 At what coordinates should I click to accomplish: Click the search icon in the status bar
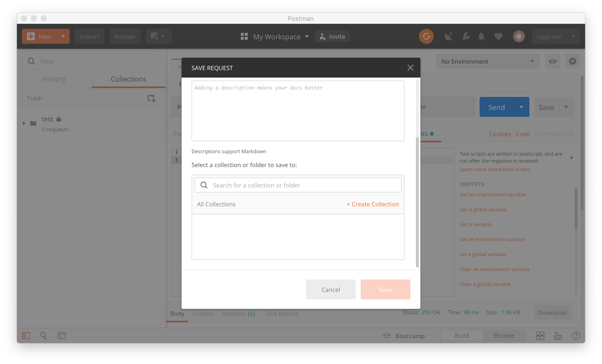44,336
